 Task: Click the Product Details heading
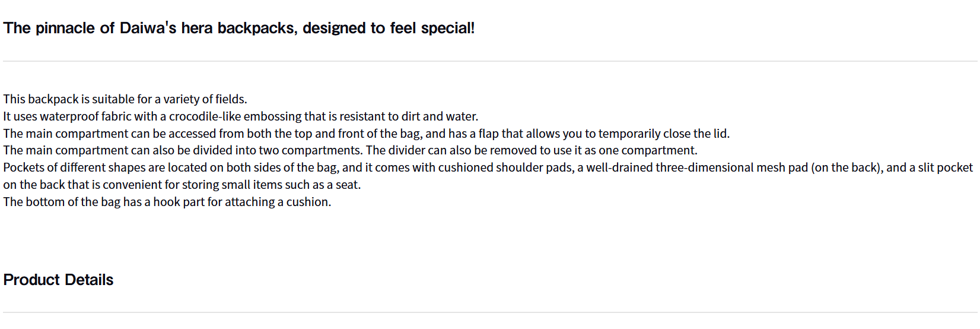[x=58, y=280]
